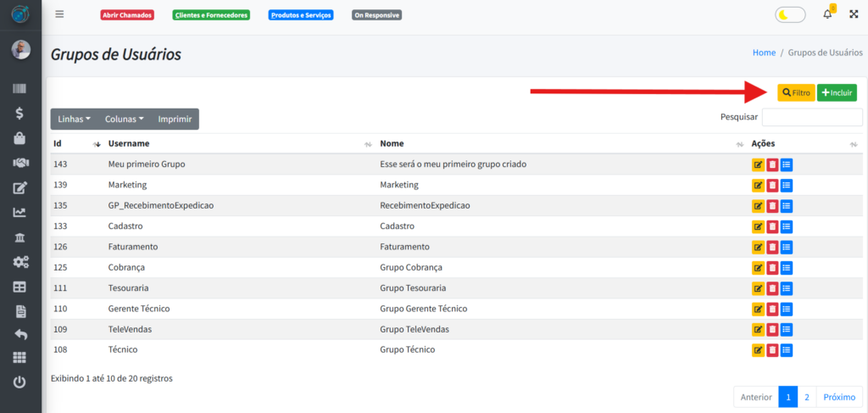Click the power logout sidebar icon
The height and width of the screenshot is (413, 868).
click(x=20, y=382)
